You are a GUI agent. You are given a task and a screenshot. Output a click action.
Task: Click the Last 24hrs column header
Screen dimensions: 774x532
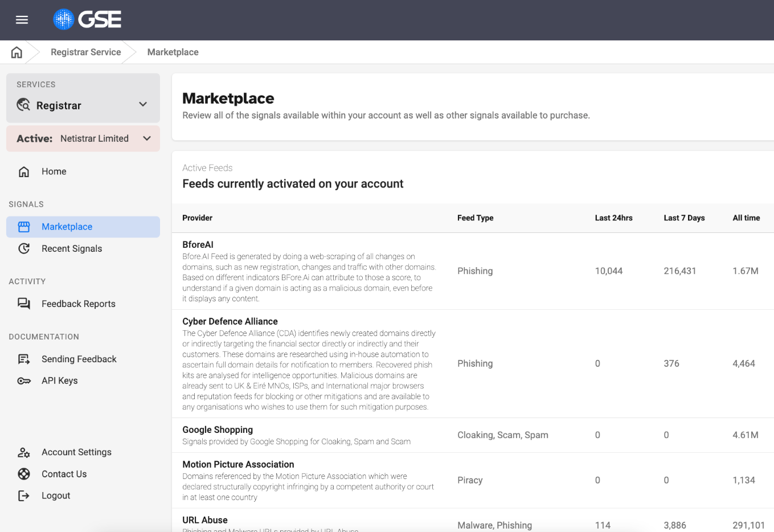click(614, 218)
